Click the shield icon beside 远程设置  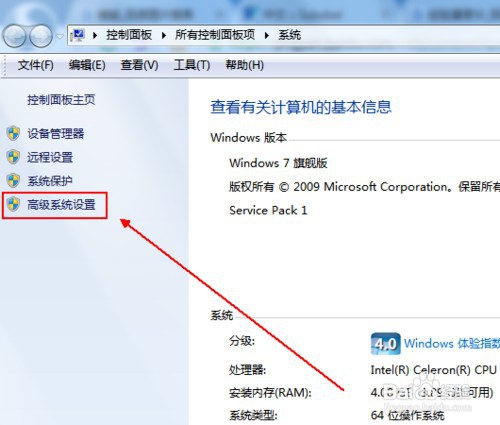[x=13, y=157]
